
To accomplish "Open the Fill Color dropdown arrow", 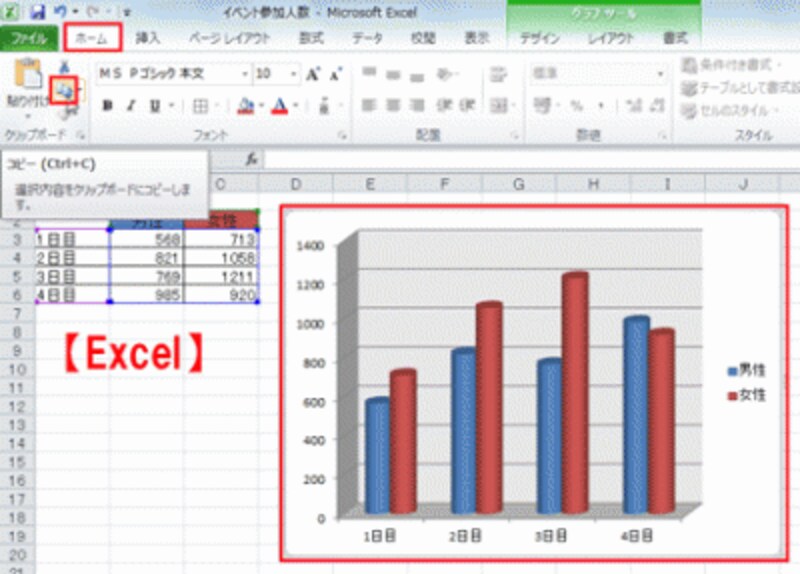I will tap(261, 106).
